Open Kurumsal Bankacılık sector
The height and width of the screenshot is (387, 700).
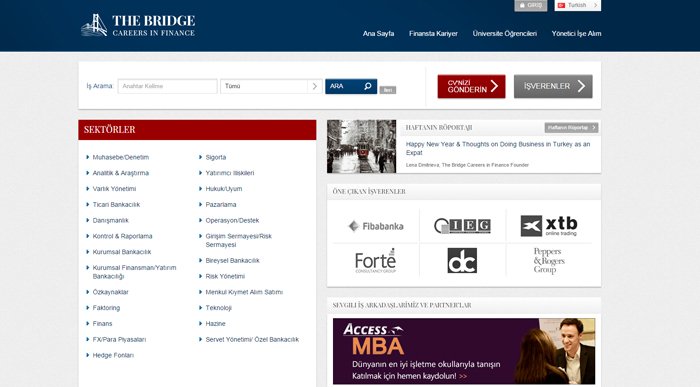(x=122, y=252)
